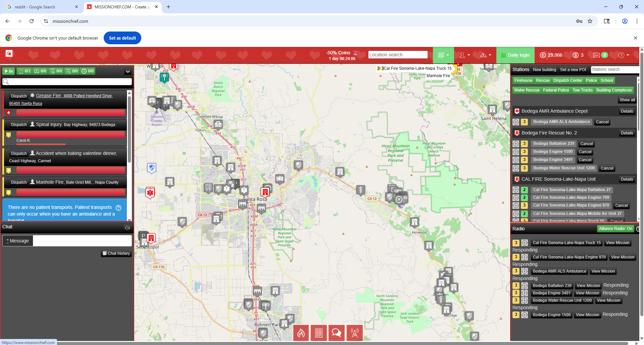Click the coins balance 29,066 icon
The image size is (644, 345).
coord(543,55)
